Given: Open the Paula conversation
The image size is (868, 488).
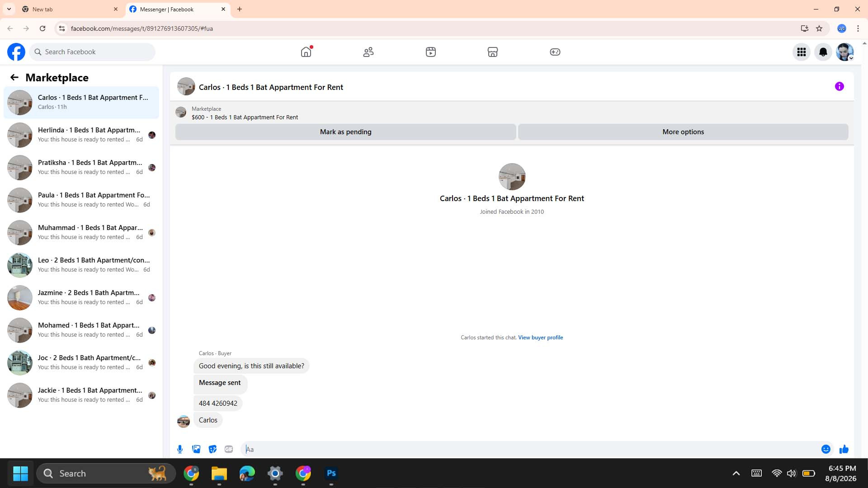Looking at the screenshot, I should click(x=81, y=200).
